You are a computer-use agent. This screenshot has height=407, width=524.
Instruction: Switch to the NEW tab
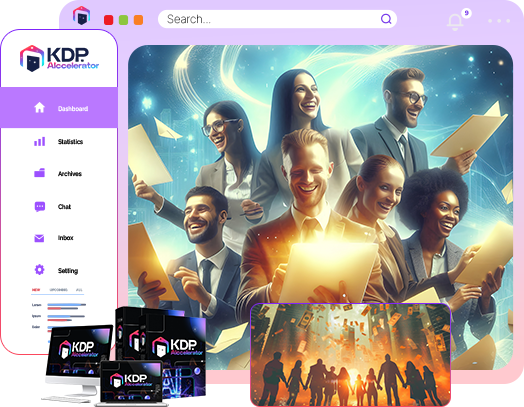click(x=36, y=290)
